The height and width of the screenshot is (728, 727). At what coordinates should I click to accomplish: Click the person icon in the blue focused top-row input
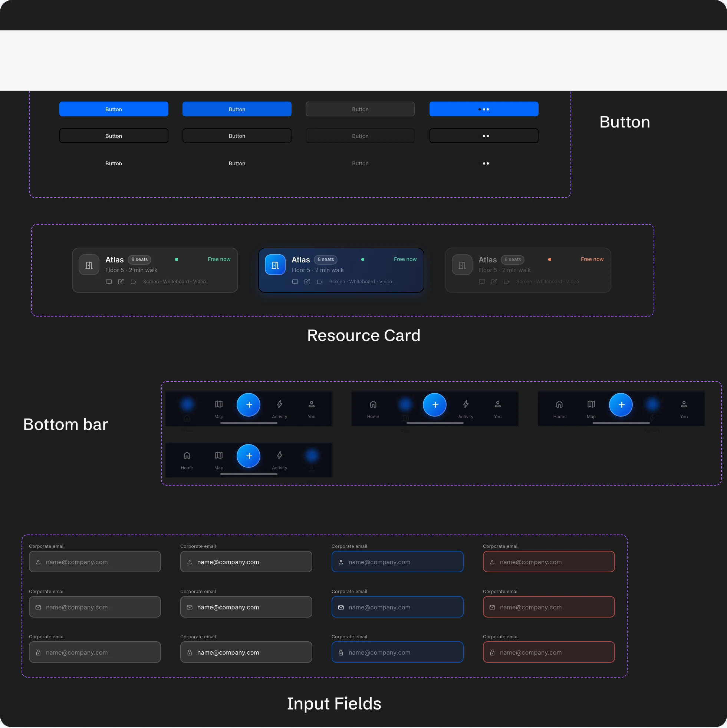(341, 562)
